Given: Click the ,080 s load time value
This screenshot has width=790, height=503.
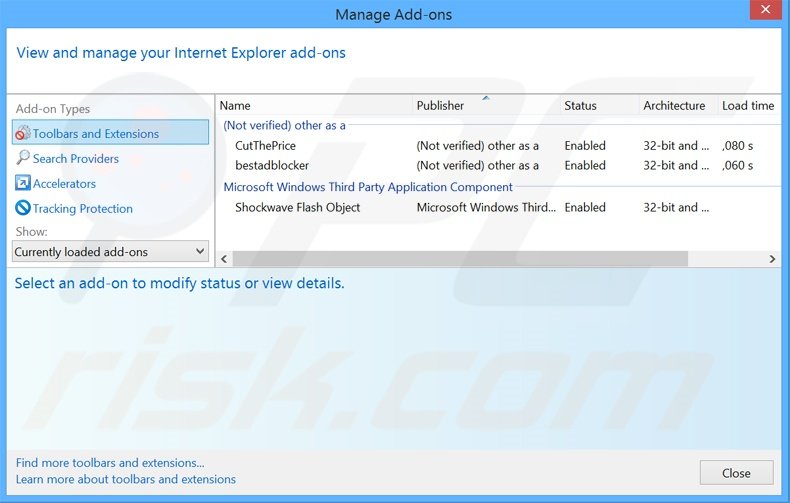Looking at the screenshot, I should 738,146.
